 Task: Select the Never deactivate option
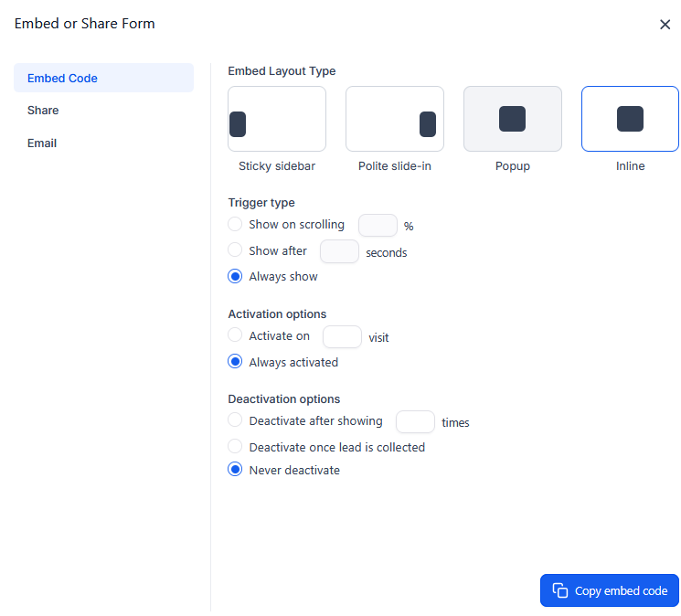point(235,470)
